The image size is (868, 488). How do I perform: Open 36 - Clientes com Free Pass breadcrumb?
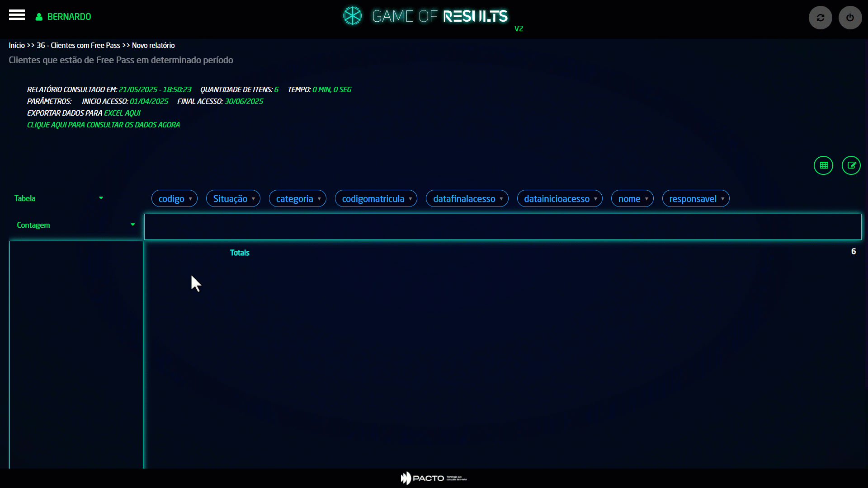[x=78, y=45]
